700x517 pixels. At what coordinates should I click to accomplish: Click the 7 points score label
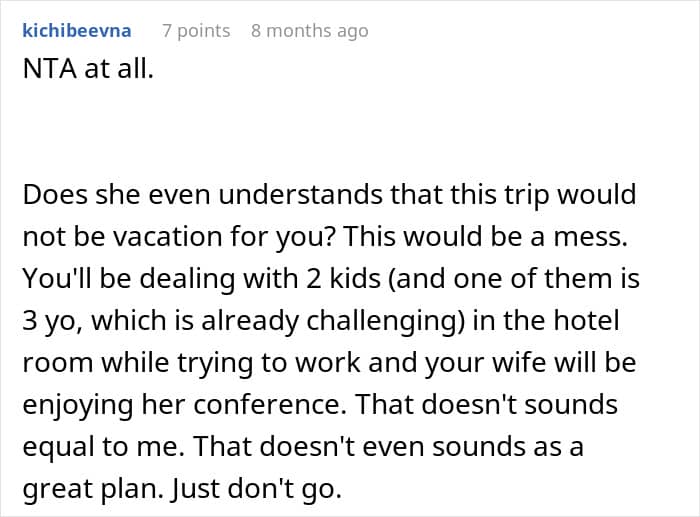click(x=196, y=31)
